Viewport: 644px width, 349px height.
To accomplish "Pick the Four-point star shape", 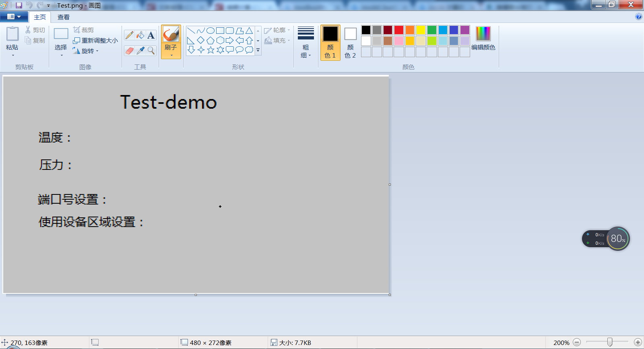I will (x=201, y=50).
